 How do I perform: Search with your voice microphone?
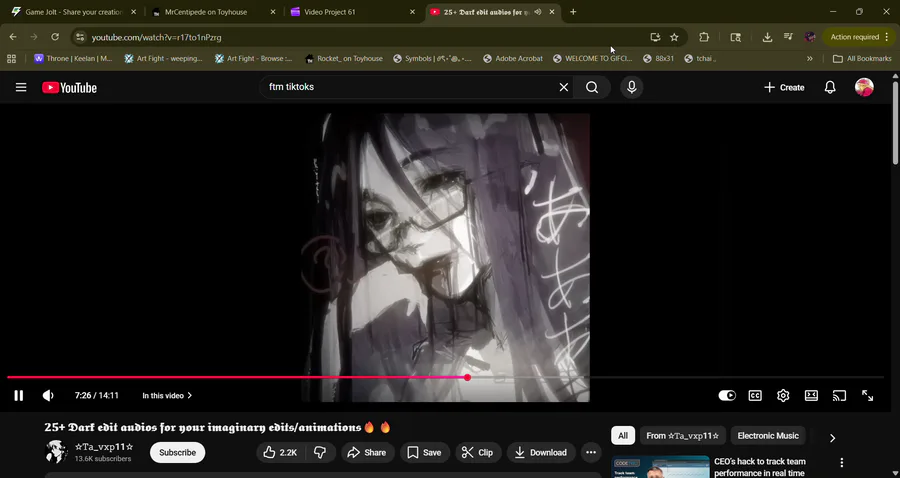tap(631, 87)
